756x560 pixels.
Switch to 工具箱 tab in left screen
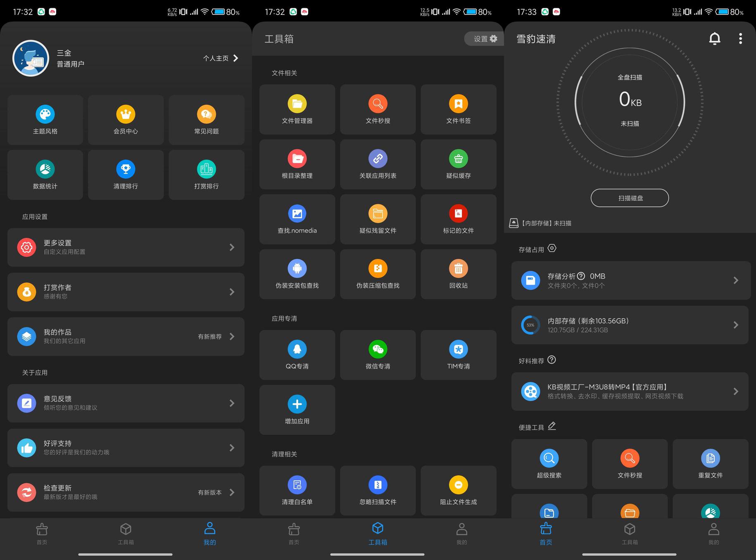pyautogui.click(x=126, y=534)
